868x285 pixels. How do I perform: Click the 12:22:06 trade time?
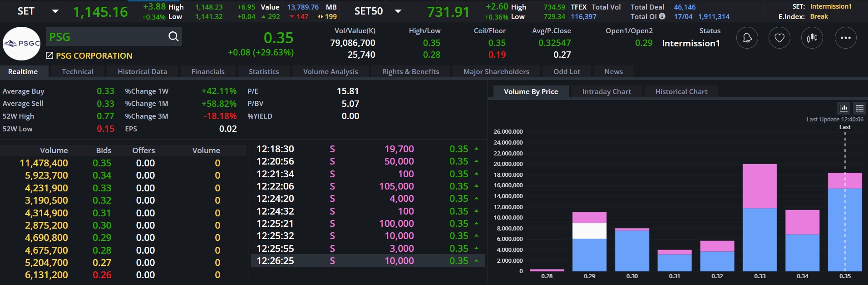275,186
